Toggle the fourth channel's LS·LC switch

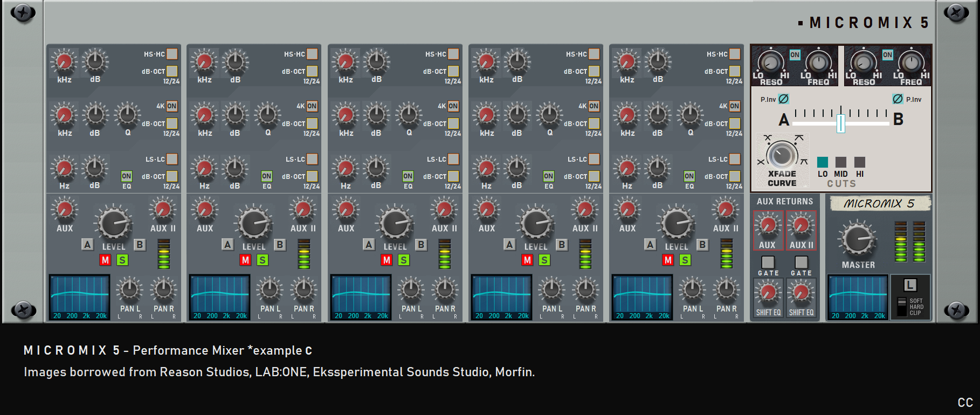coord(594,159)
